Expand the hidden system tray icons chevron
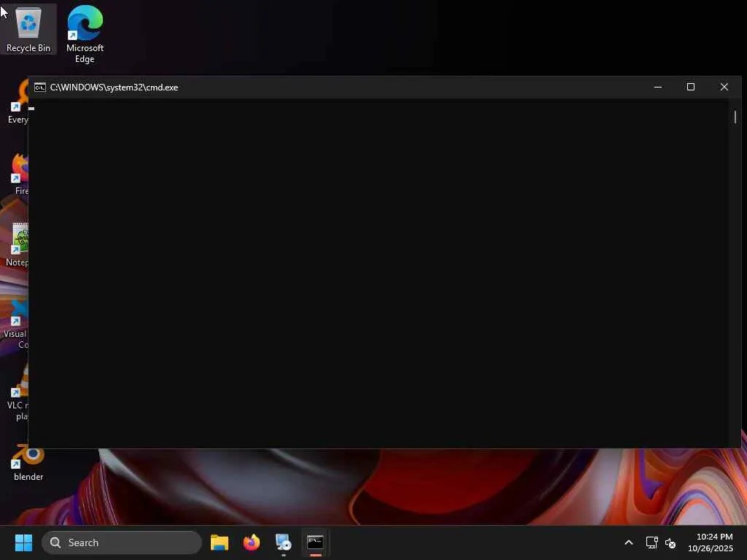Screen dimensions: 747x560 pyautogui.click(x=629, y=542)
